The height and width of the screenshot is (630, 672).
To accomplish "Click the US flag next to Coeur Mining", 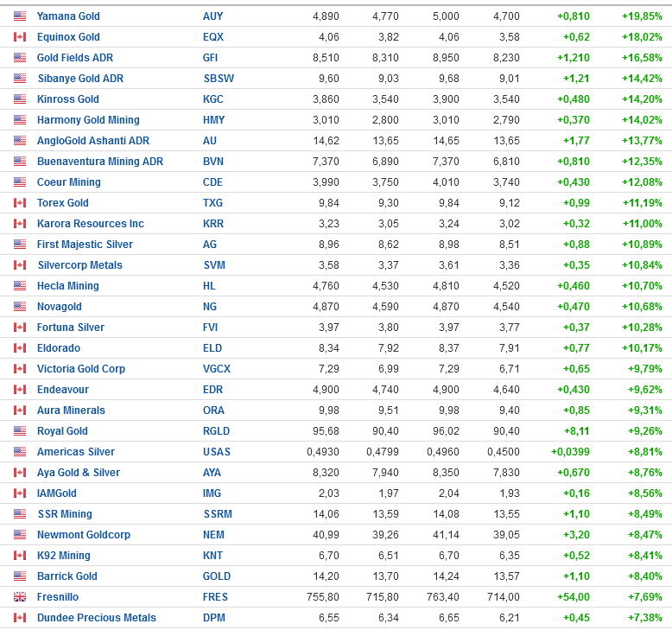I will click(20, 181).
